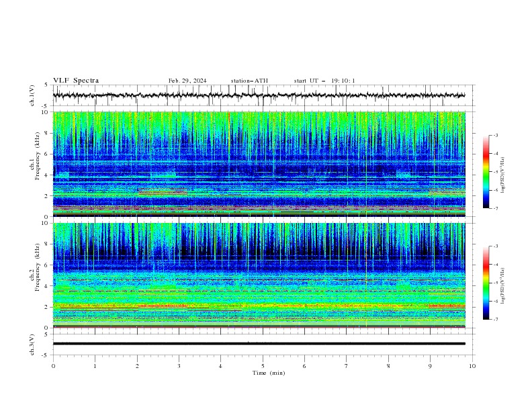Click the "VLF Spectra" title text
This screenshot has height=411, width=532.
pyautogui.click(x=76, y=81)
